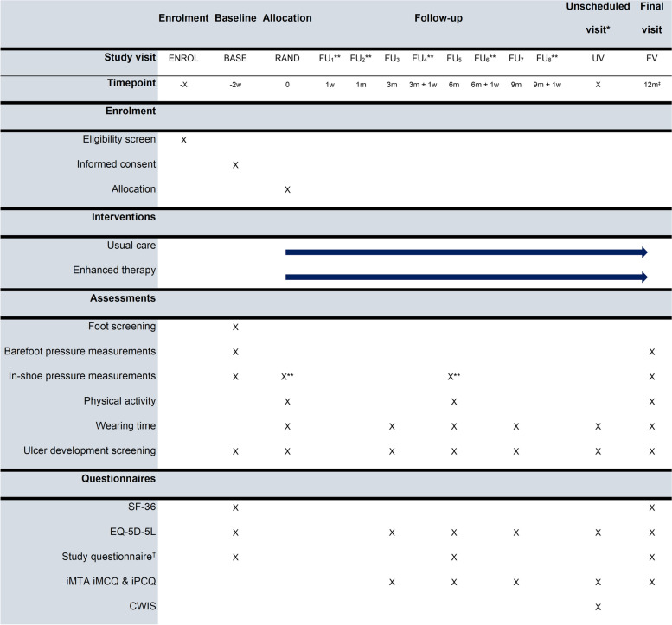The width and height of the screenshot is (672, 625).
Task: Click the FU5 X in Study questionnaire row
Action: pos(454,558)
